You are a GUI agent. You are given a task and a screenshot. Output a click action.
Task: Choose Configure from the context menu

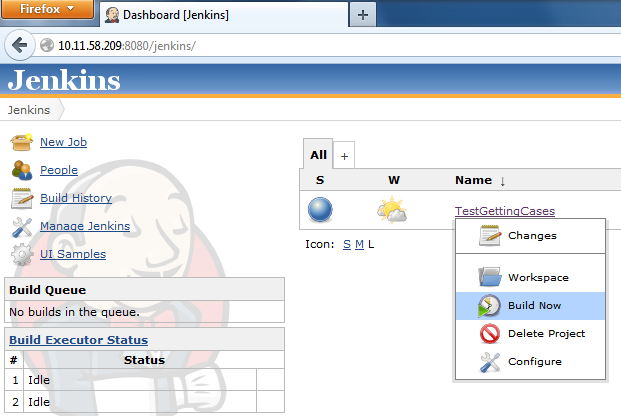click(x=530, y=362)
